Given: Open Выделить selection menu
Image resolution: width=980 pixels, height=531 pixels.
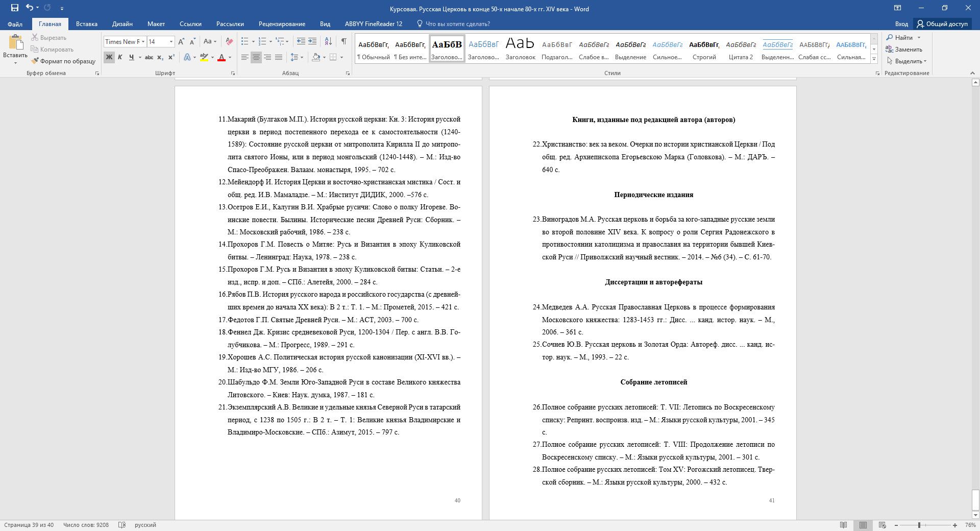Looking at the screenshot, I should [x=906, y=61].
